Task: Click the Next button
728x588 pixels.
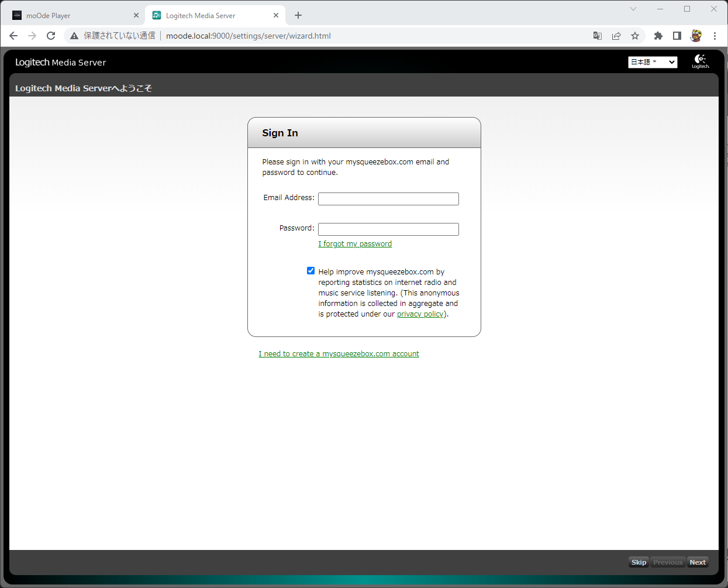Action: 698,562
